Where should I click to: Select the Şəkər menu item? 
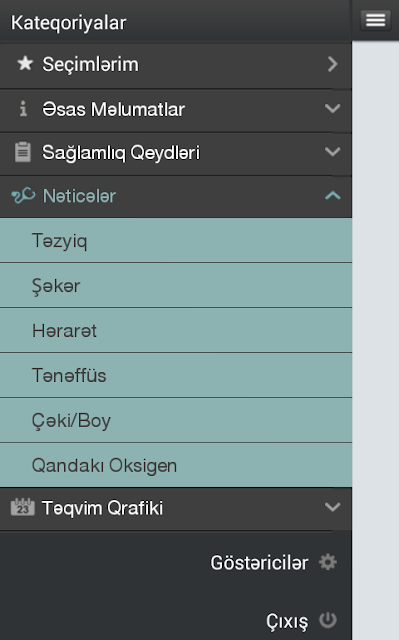(x=176, y=285)
